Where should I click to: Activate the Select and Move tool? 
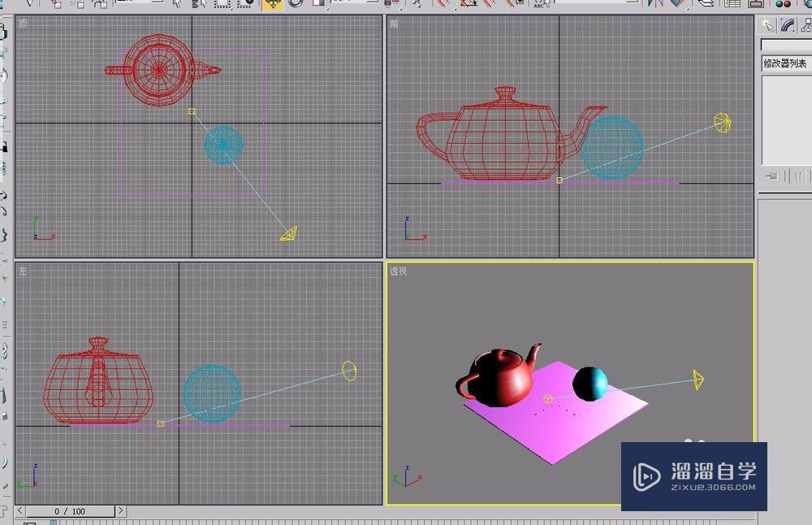pyautogui.click(x=273, y=3)
